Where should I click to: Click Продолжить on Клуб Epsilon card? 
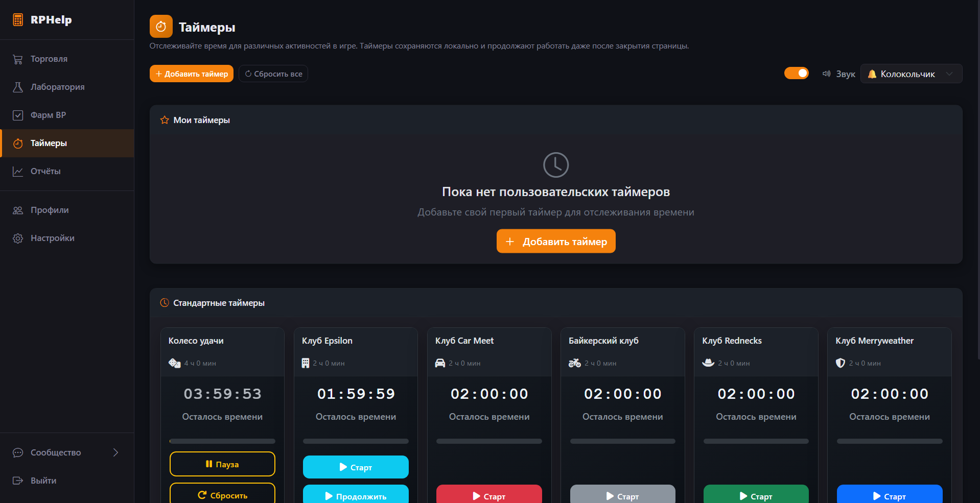point(356,495)
